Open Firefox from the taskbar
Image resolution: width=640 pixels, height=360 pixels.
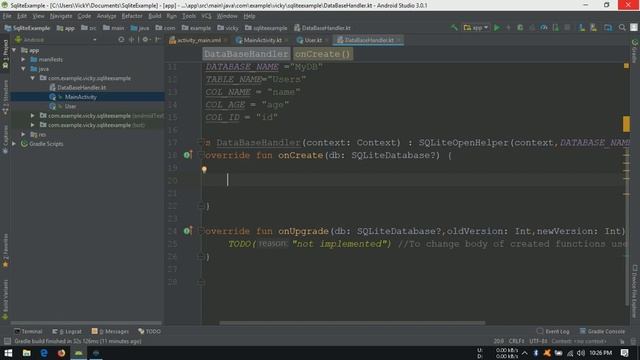[x=61, y=353]
